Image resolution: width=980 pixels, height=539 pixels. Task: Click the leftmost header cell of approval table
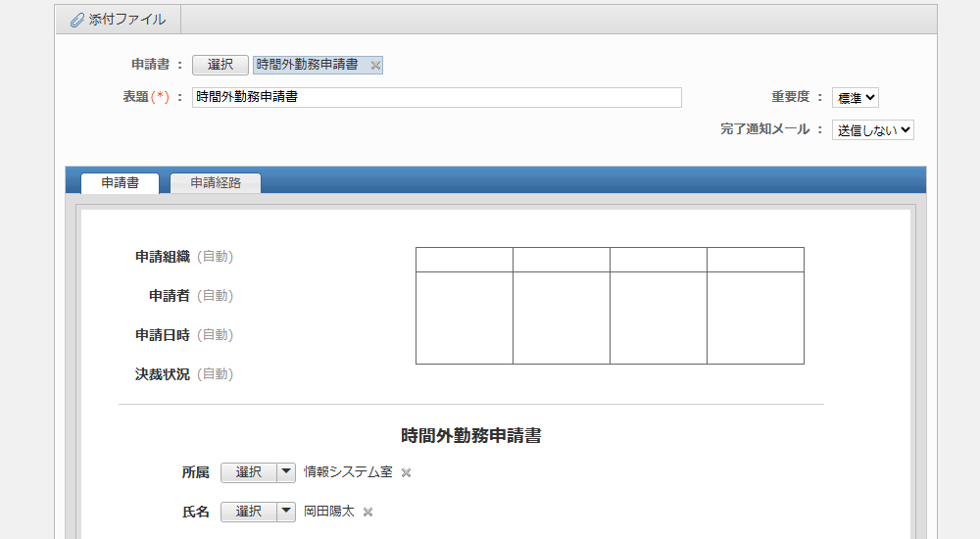pos(465,260)
